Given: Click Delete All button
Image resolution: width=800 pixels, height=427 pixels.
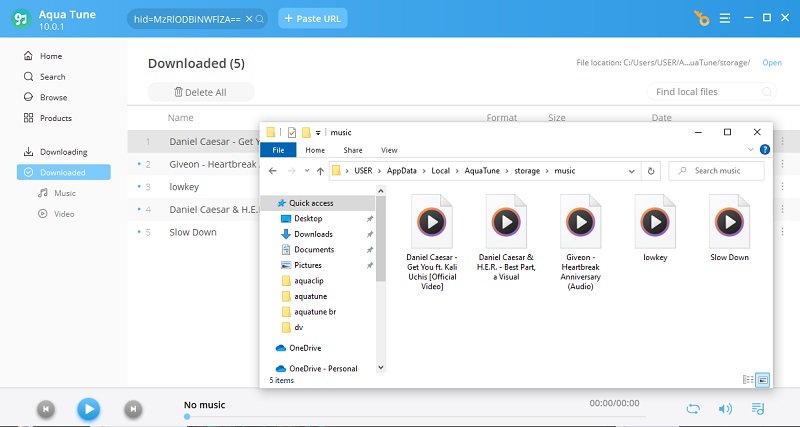Looking at the screenshot, I should (x=201, y=92).
